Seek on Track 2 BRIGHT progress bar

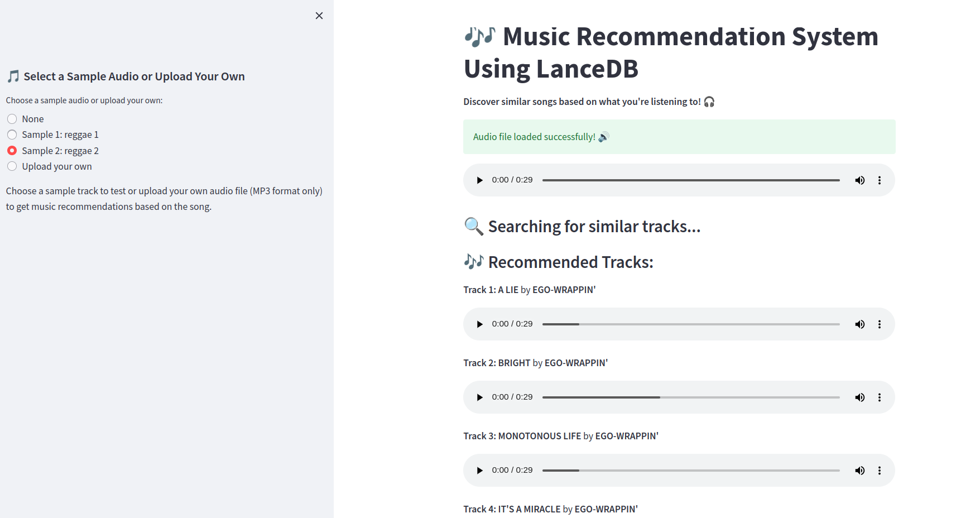(691, 397)
